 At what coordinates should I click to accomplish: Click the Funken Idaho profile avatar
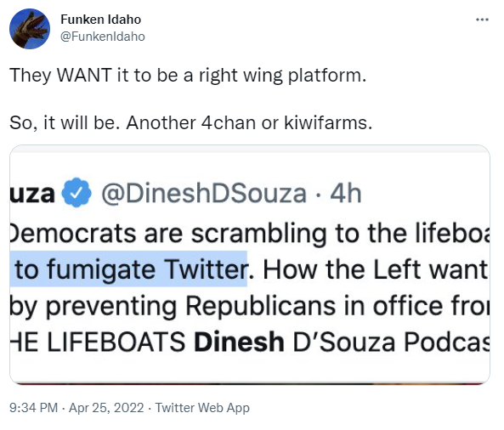[x=30, y=29]
